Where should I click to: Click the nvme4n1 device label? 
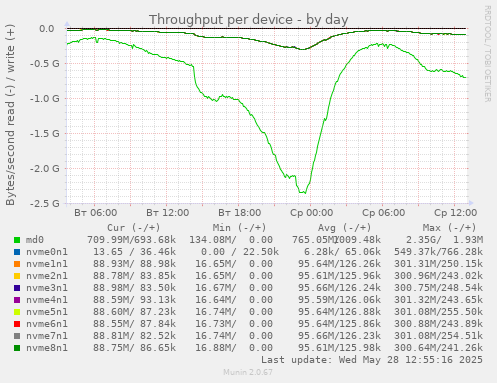click(47, 300)
